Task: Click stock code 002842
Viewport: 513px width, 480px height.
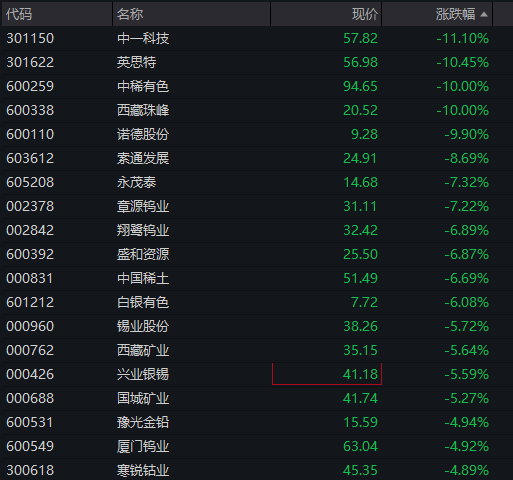Action: click(x=30, y=230)
